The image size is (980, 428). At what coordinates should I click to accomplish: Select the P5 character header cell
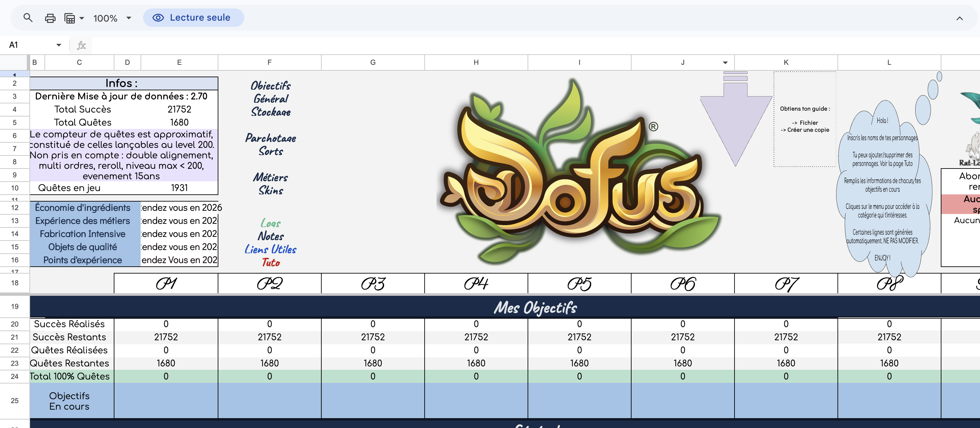coord(579,283)
